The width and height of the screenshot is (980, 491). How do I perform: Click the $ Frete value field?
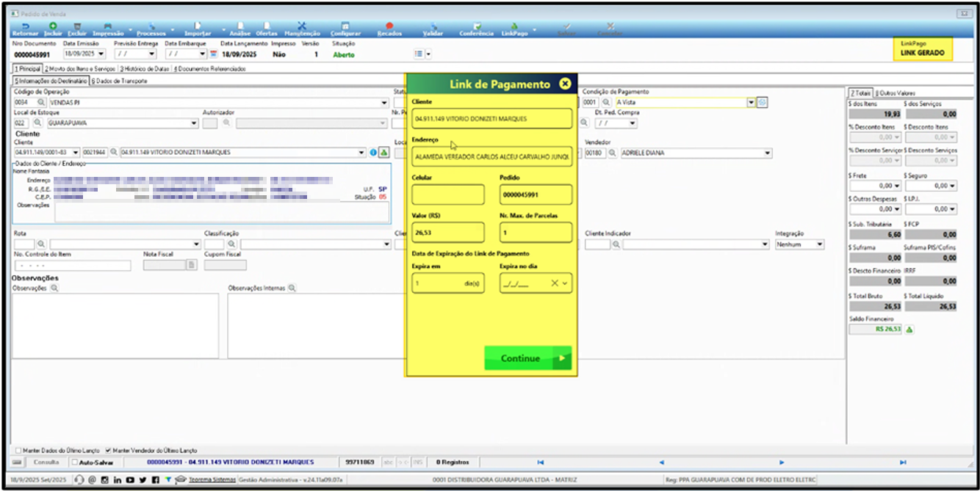coord(875,186)
